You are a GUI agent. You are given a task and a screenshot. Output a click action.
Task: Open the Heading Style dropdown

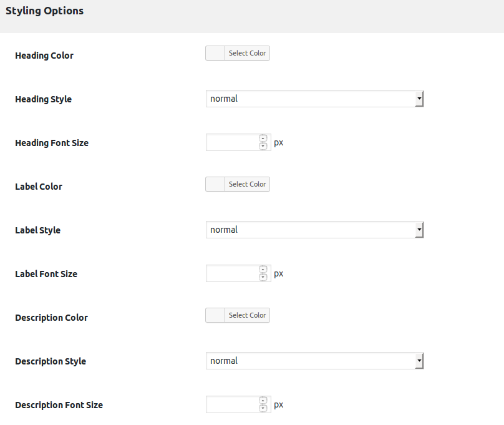tap(314, 99)
